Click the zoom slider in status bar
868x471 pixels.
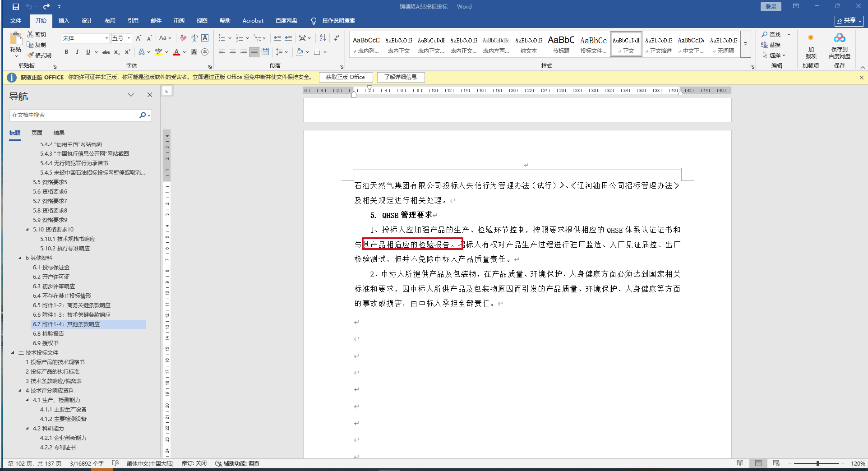coord(817,463)
